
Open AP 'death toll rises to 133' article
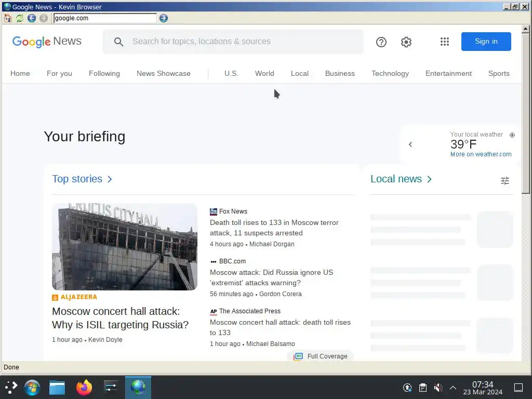[x=280, y=327]
